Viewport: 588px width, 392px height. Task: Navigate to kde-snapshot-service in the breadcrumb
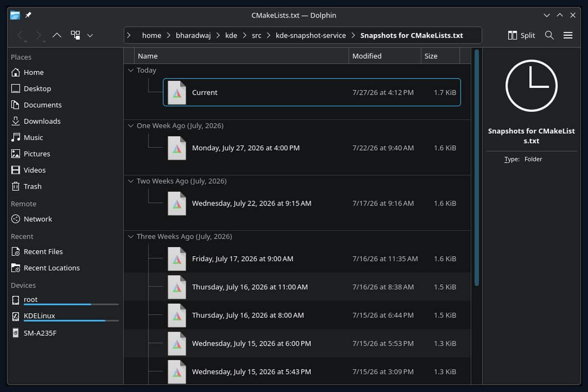pos(311,35)
